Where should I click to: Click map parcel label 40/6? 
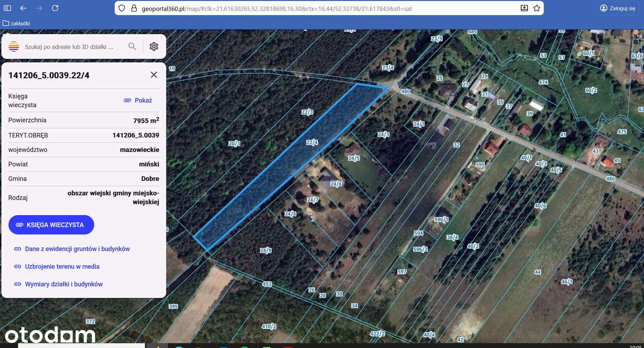pos(540,206)
